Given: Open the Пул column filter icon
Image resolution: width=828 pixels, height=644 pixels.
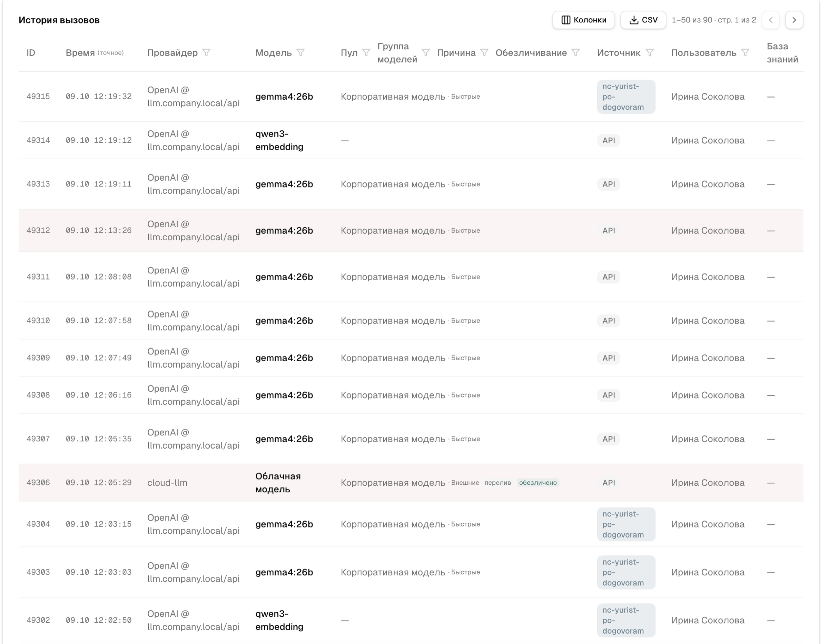Looking at the screenshot, I should pyautogui.click(x=366, y=53).
